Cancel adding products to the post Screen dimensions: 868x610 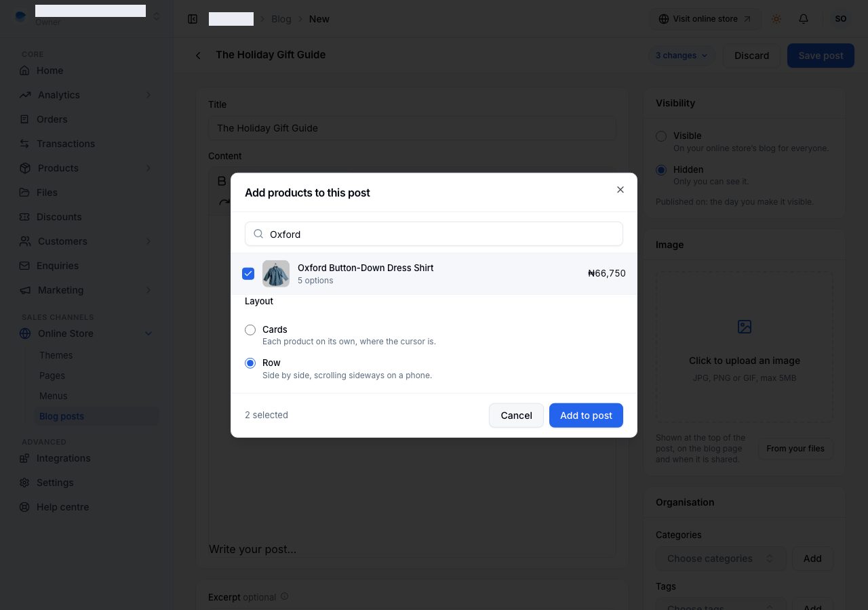coord(516,415)
